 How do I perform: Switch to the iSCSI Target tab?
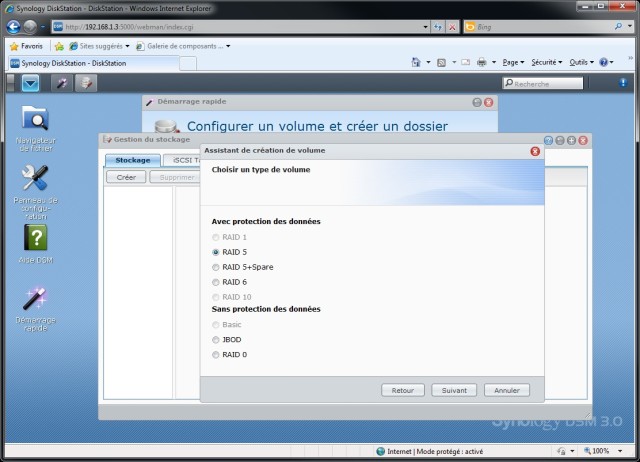(182, 160)
